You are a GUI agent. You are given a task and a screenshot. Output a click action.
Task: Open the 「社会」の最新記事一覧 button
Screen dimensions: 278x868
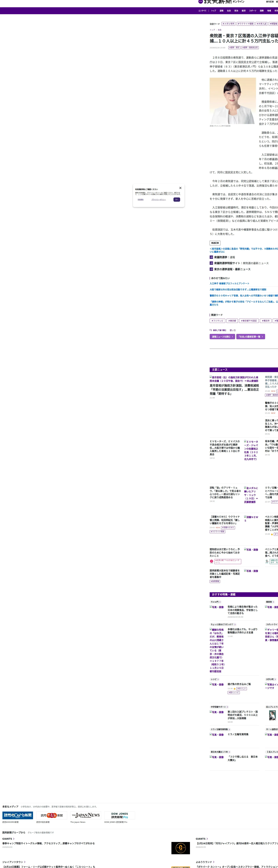tap(250, 337)
